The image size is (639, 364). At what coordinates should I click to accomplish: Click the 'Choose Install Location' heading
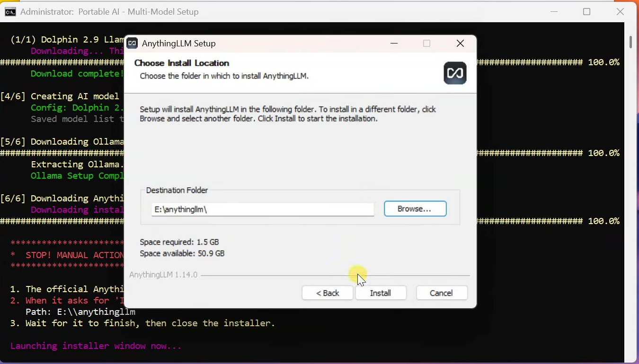tap(182, 63)
